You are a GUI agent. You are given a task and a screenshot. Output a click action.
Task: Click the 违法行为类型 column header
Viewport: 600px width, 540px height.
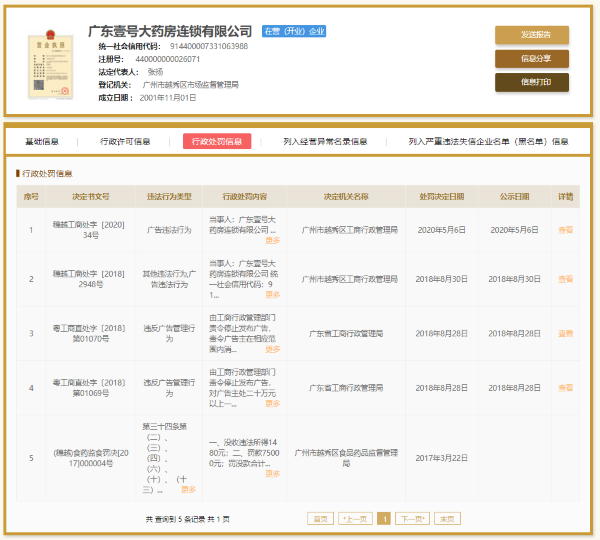tap(169, 197)
